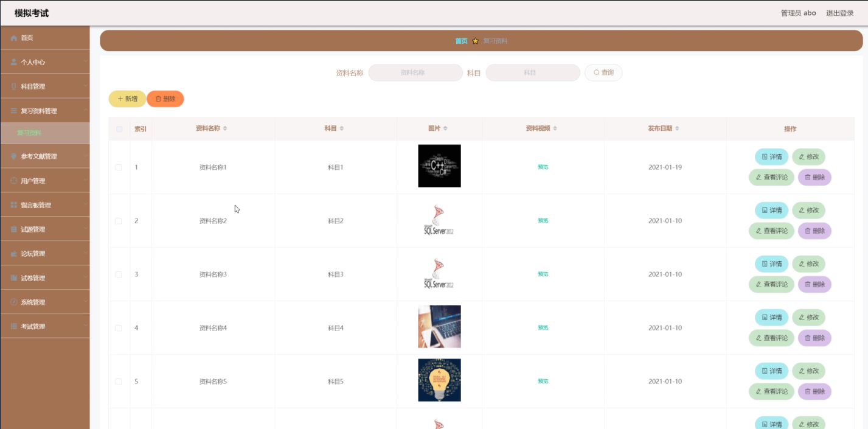Expand the 个人中心 menu chevron

click(86, 62)
